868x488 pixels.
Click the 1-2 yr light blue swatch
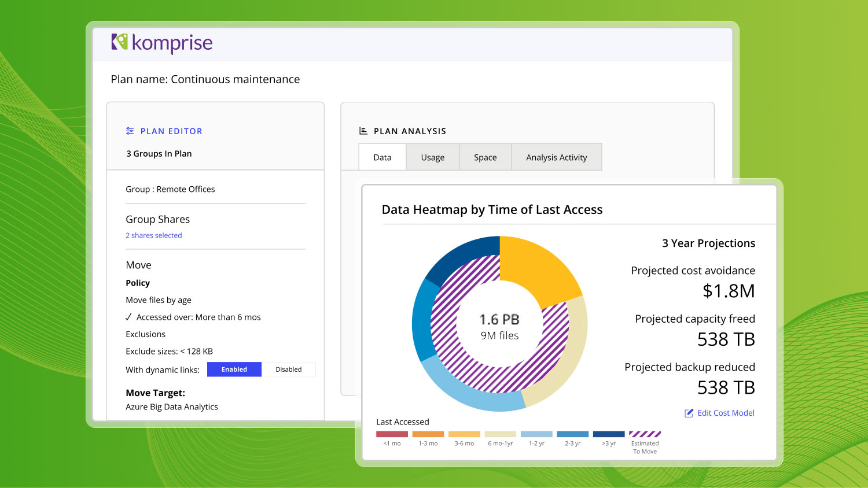(536, 434)
